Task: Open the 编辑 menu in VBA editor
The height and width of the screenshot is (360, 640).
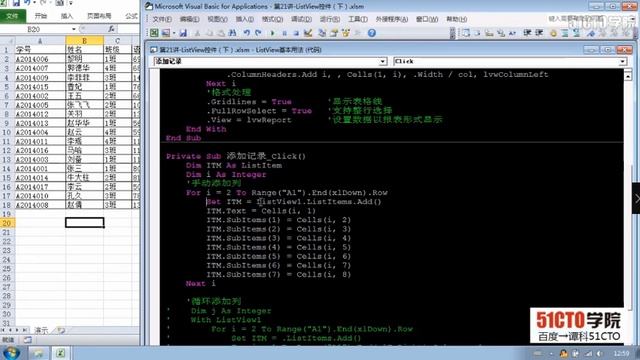Action: [x=189, y=19]
